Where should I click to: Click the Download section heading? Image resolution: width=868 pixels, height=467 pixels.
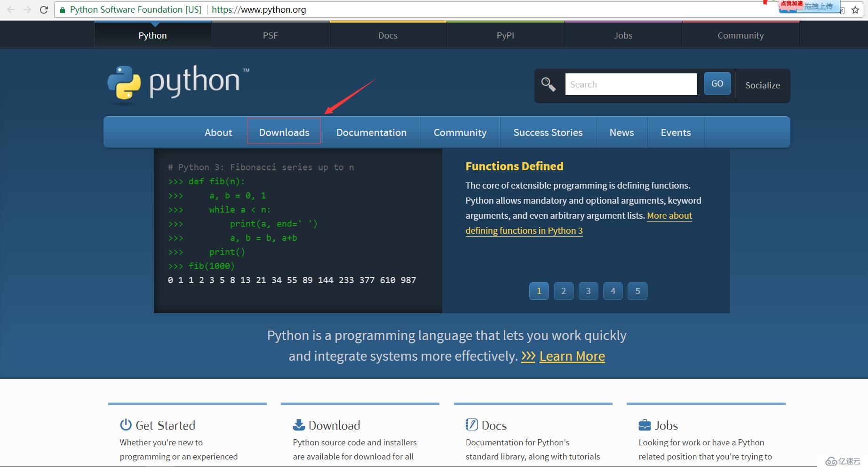tap(334, 425)
